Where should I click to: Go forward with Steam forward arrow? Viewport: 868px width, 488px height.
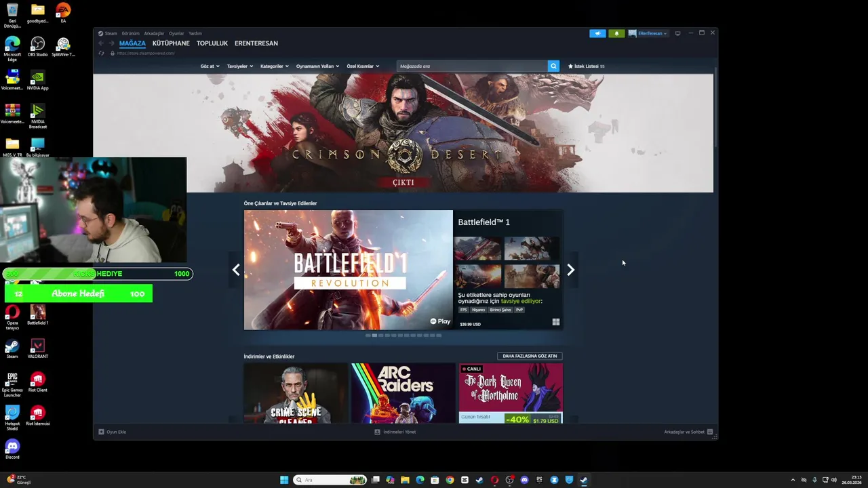click(x=112, y=43)
